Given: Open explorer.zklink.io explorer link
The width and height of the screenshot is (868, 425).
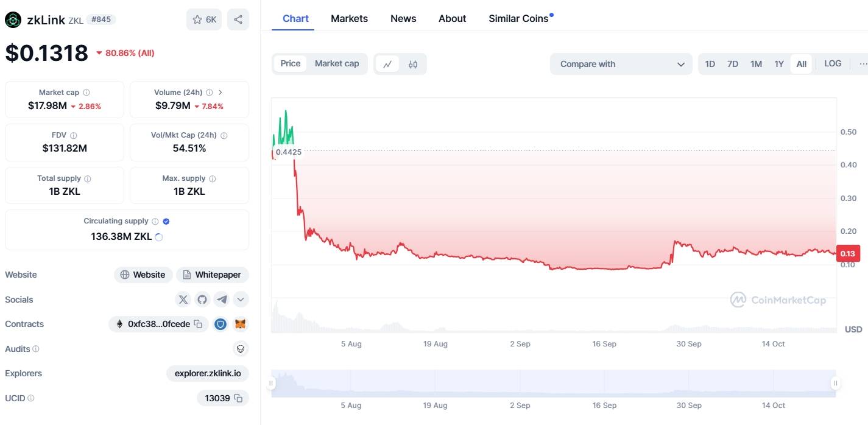Looking at the screenshot, I should pos(208,373).
